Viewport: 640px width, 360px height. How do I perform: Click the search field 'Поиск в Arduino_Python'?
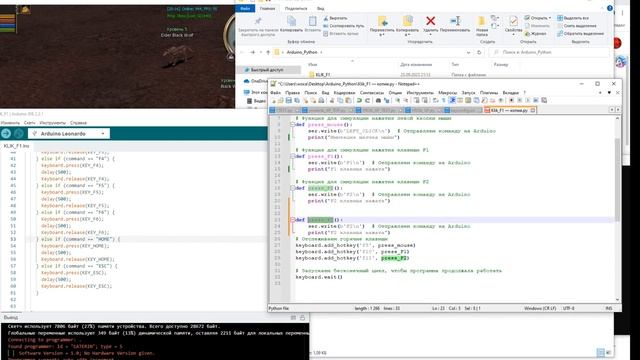coord(549,52)
